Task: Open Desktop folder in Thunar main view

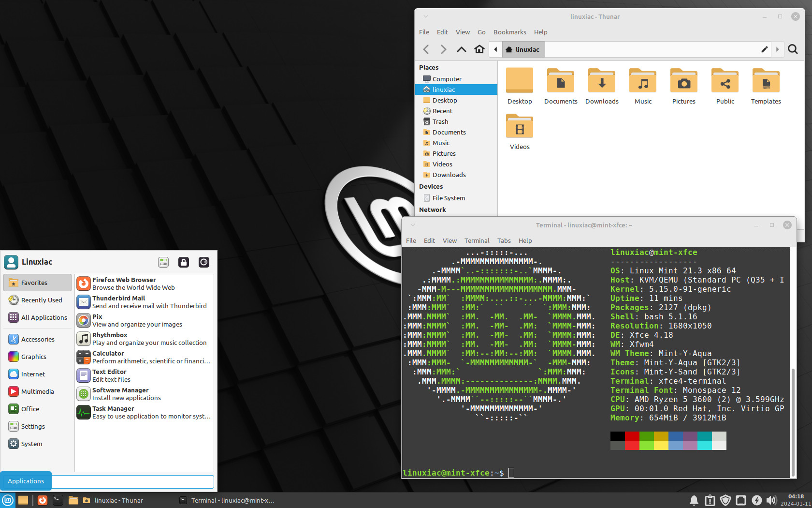Action: pyautogui.click(x=520, y=86)
